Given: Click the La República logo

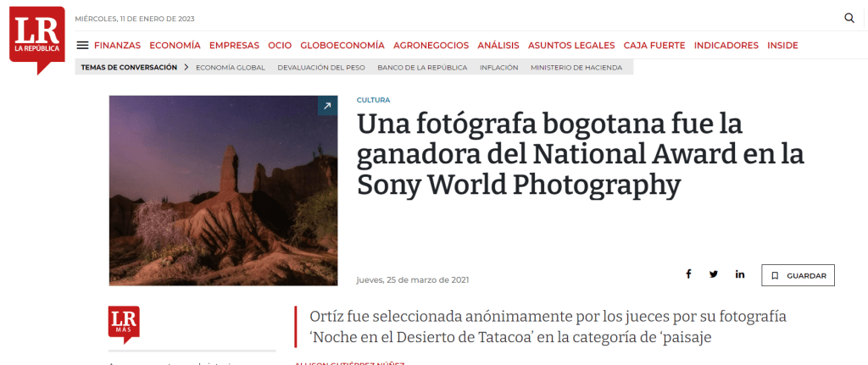Looking at the screenshot, I should (x=37, y=41).
